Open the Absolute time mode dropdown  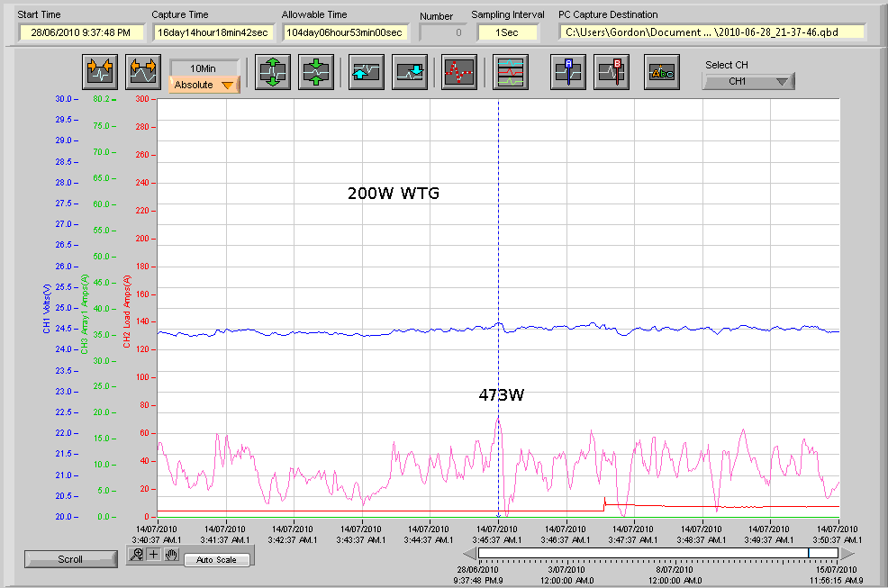tap(204, 86)
